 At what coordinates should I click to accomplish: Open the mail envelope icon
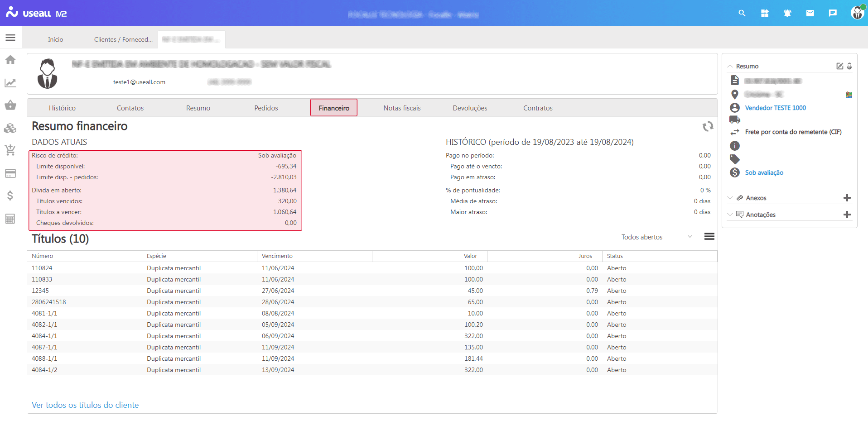810,13
